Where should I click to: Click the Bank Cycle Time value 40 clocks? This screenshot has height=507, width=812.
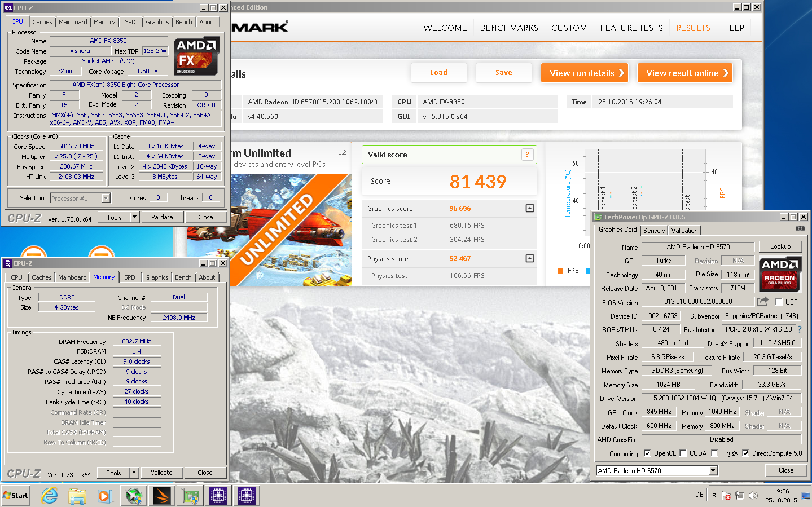point(137,402)
